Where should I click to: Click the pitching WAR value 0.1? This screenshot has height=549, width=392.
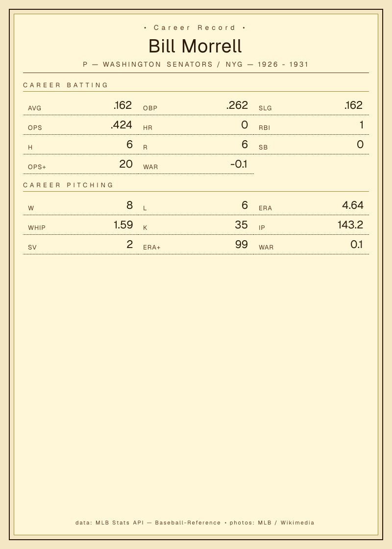click(357, 245)
